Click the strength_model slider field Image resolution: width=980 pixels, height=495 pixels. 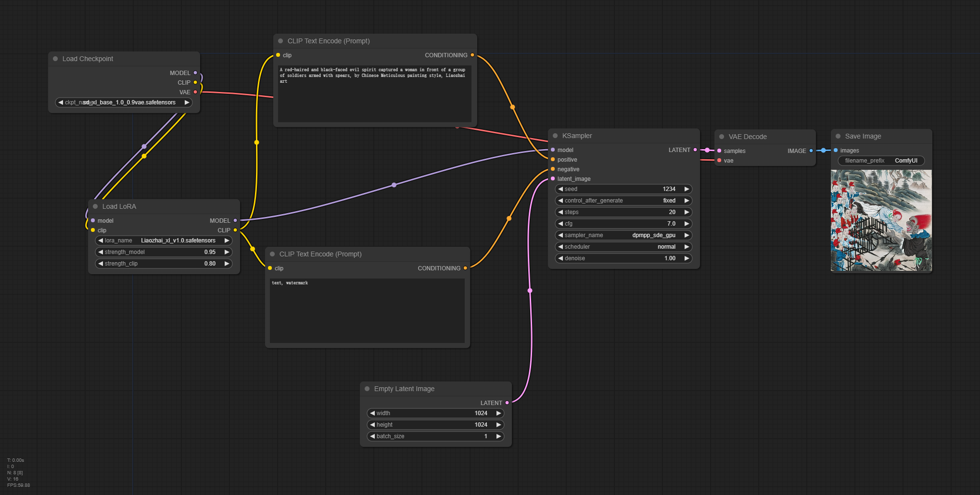point(164,252)
